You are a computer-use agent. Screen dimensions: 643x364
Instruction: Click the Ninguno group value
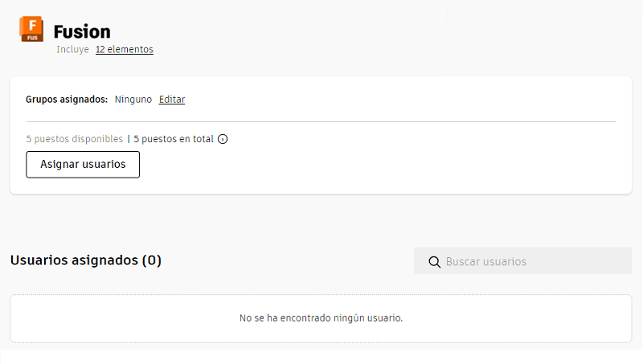click(x=133, y=100)
